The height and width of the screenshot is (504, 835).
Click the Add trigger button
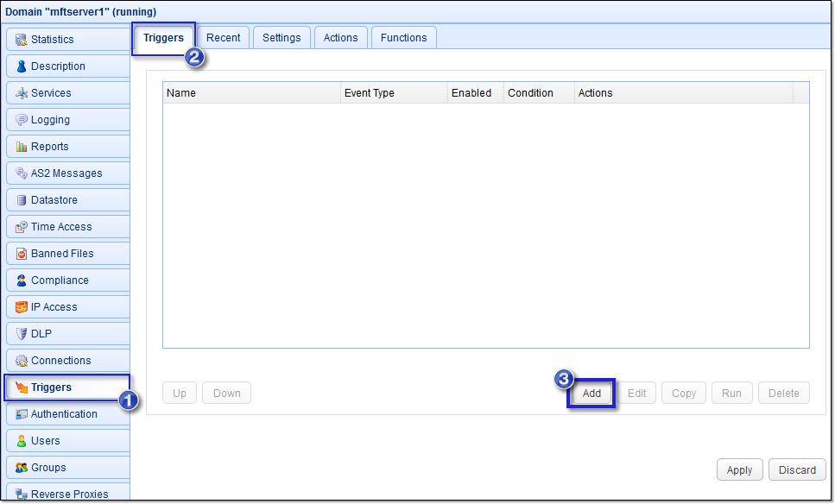591,394
